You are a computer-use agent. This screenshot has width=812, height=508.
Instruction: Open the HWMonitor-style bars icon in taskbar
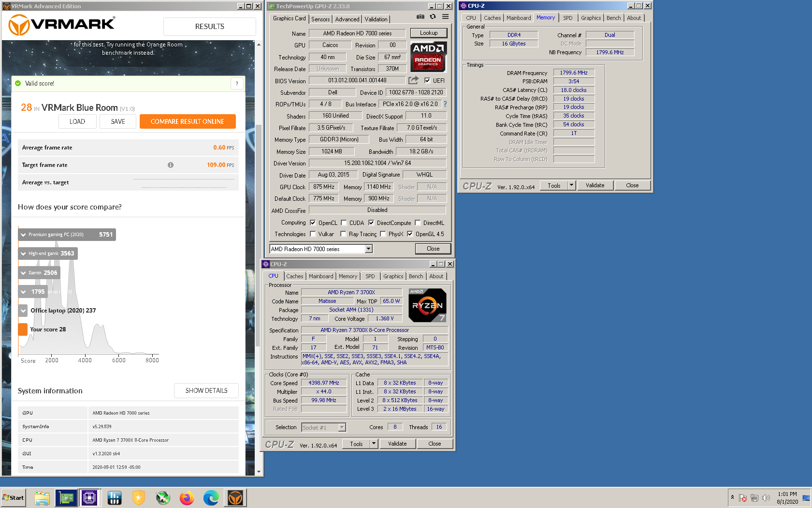(x=115, y=498)
